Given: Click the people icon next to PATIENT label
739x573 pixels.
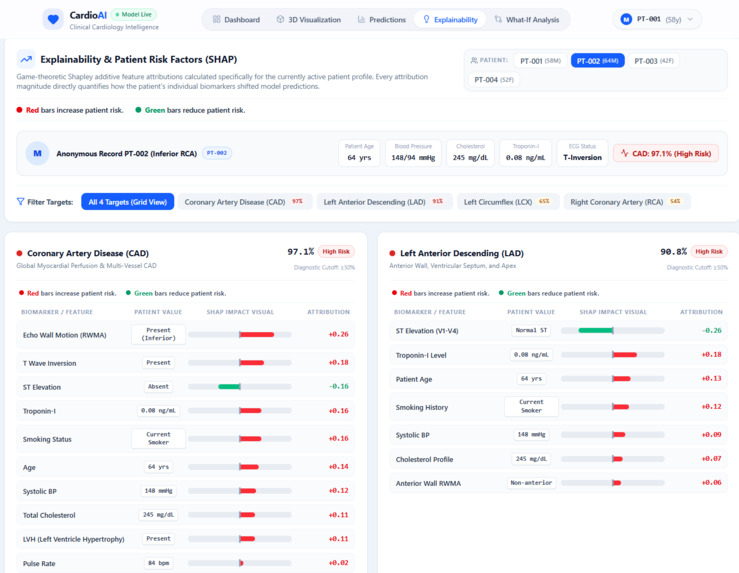Looking at the screenshot, I should (x=474, y=60).
